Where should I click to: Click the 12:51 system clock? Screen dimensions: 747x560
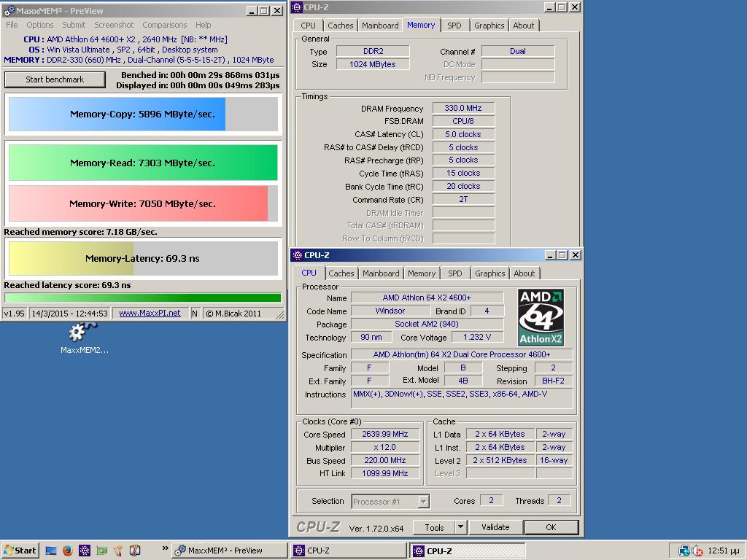coord(724,551)
